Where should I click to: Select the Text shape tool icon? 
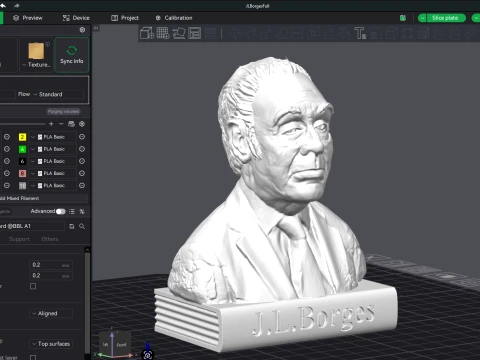360,33
